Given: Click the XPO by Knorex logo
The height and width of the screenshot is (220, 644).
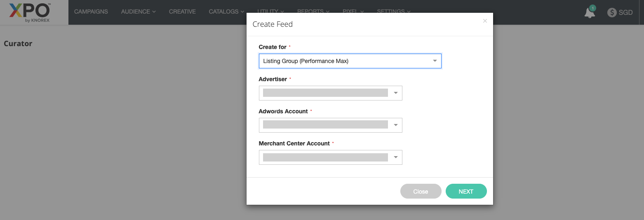Looking at the screenshot, I should point(30,12).
